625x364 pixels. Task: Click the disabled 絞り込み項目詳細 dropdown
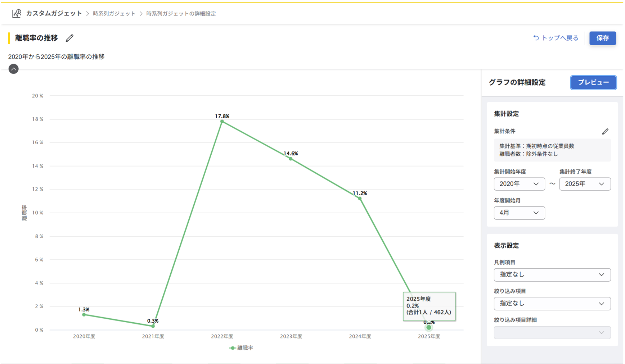click(552, 333)
